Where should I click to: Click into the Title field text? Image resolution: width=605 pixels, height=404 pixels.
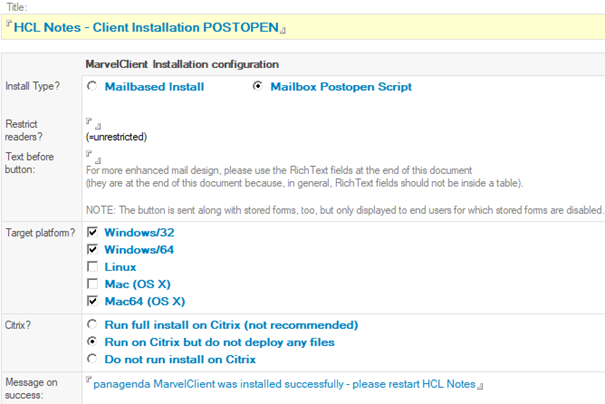pyautogui.click(x=146, y=27)
